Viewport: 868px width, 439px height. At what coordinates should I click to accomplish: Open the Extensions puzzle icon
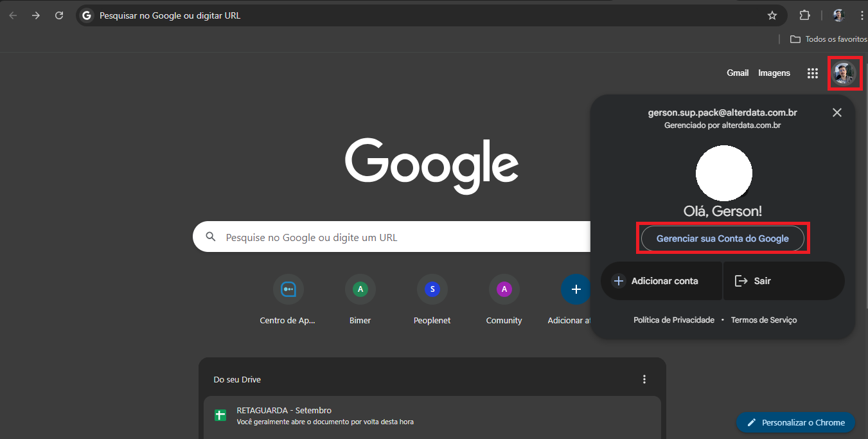click(804, 15)
